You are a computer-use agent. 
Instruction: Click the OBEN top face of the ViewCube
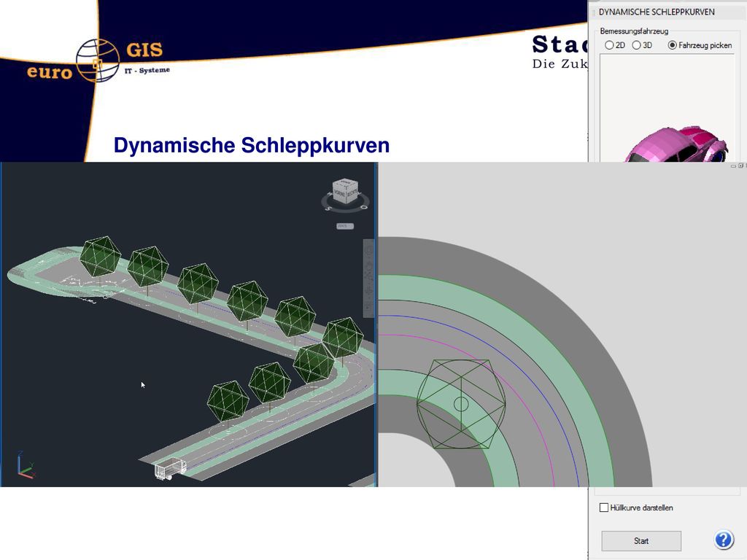click(346, 183)
